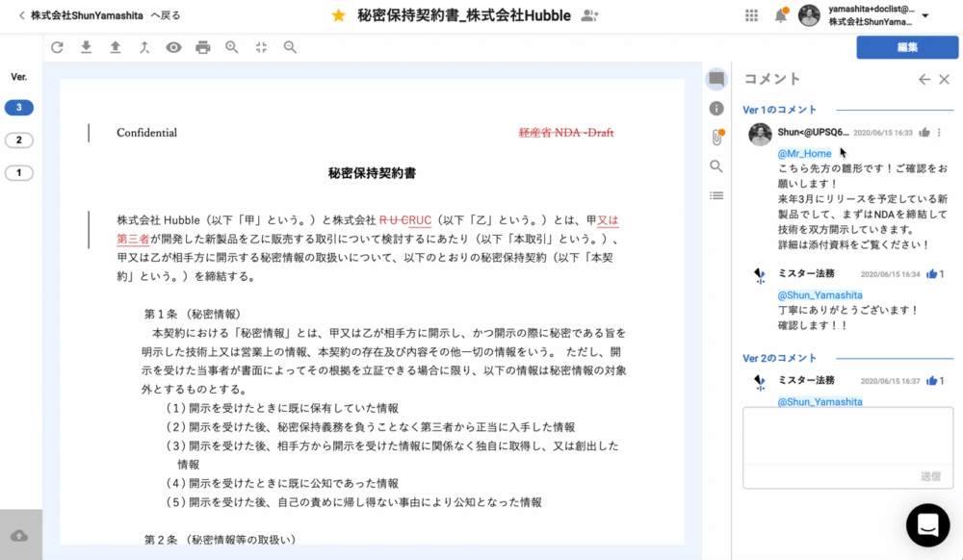Click the 'コメント' panel title

[772, 79]
